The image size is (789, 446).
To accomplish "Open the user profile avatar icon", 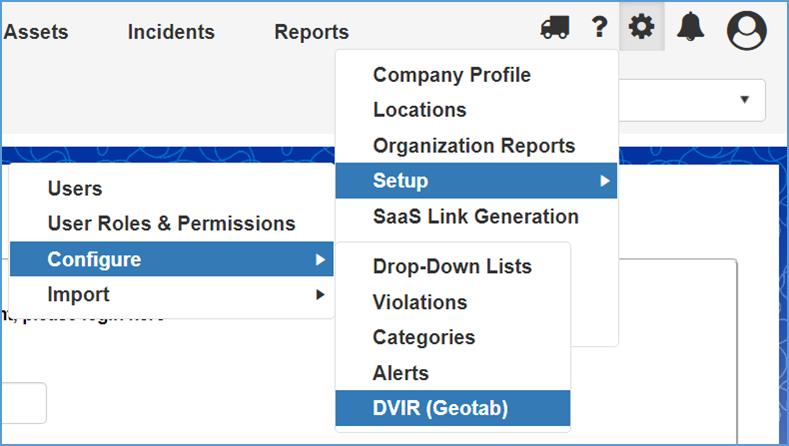I will [x=746, y=30].
